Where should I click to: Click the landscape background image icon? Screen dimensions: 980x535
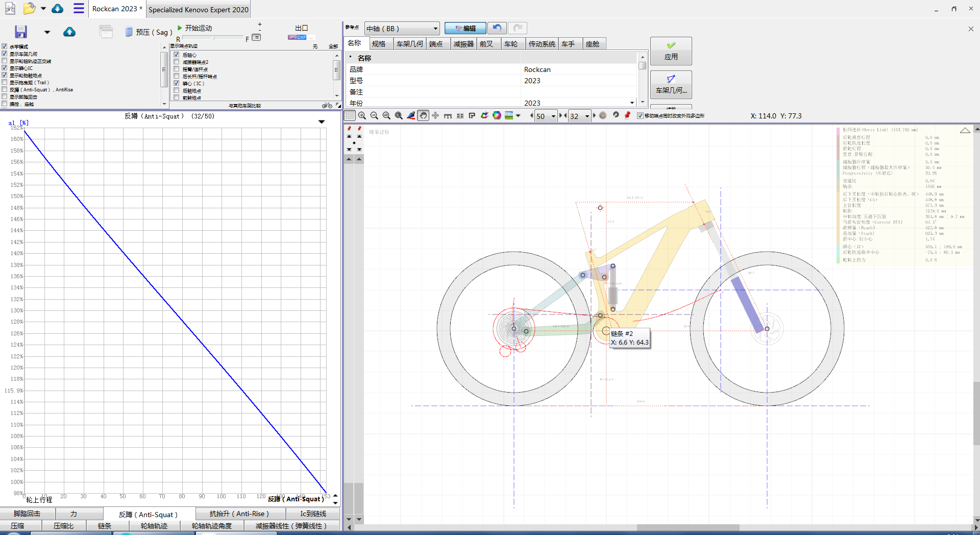(x=509, y=116)
